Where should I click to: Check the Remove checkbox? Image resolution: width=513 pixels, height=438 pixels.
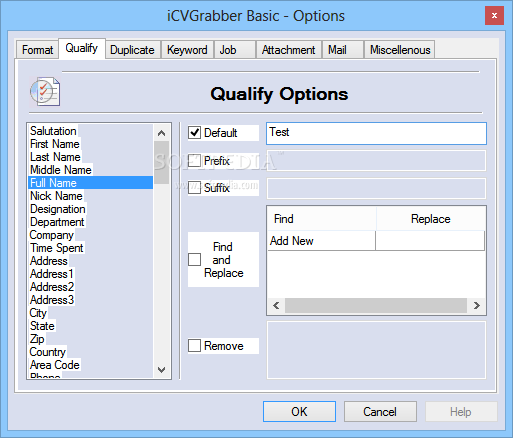coord(194,346)
